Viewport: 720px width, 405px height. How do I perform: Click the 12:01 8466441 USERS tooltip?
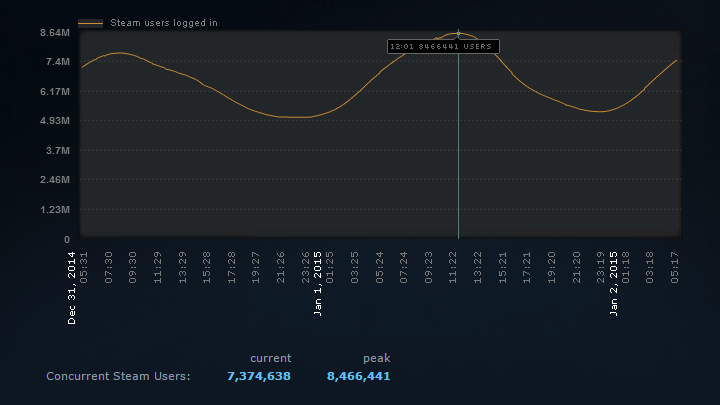[x=443, y=46]
